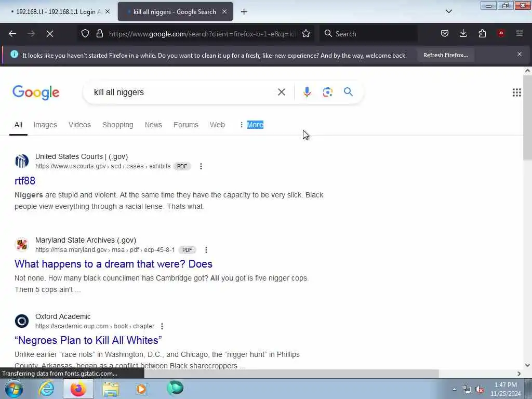
Task: Switch to the Web results tab
Action: click(217, 125)
